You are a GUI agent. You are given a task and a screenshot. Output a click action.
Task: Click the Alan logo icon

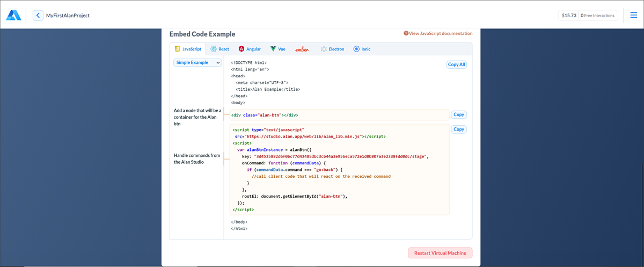[14, 16]
